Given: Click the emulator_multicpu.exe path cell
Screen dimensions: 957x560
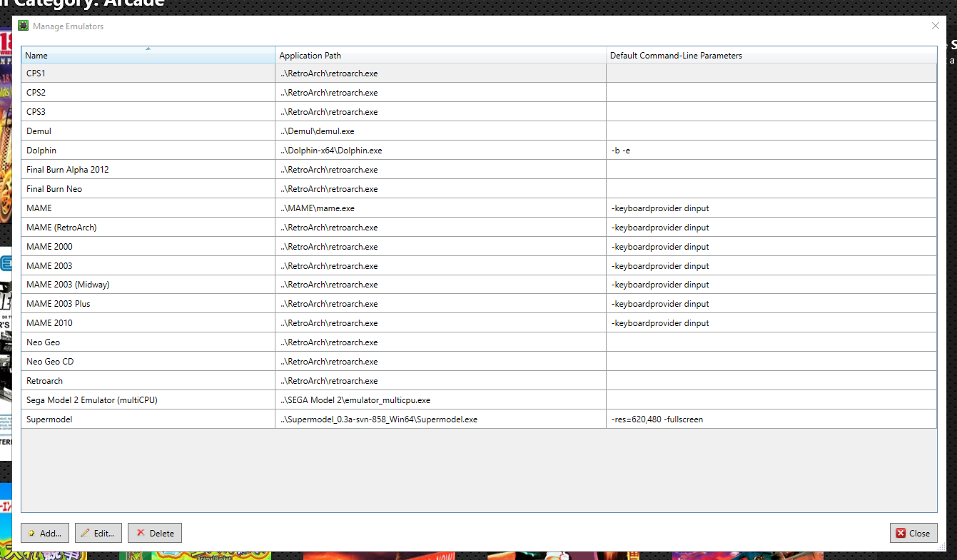Looking at the screenshot, I should click(441, 399).
